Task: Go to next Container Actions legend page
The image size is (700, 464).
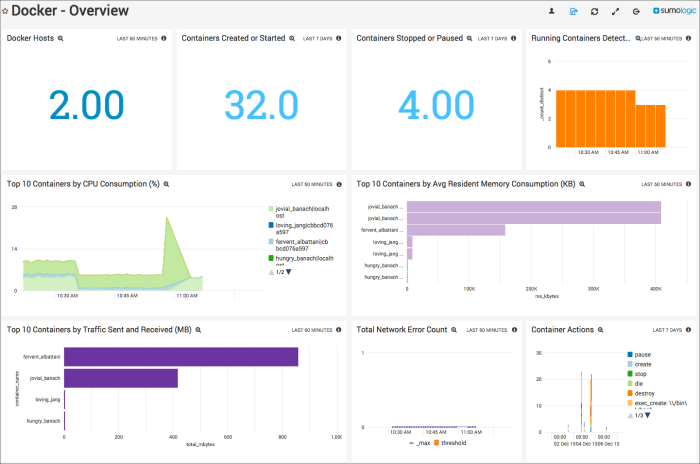Action: coord(648,414)
